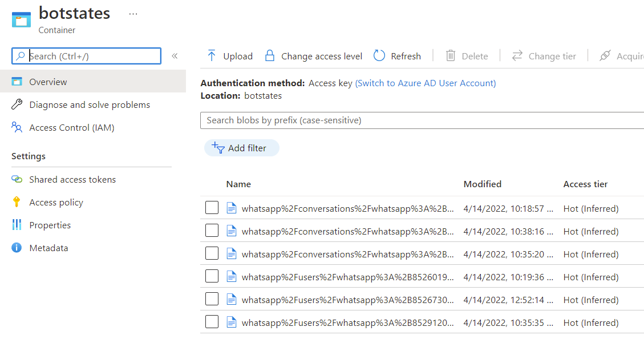Click the Acquire lease plug icon
The image size is (644, 351).
(x=605, y=55)
